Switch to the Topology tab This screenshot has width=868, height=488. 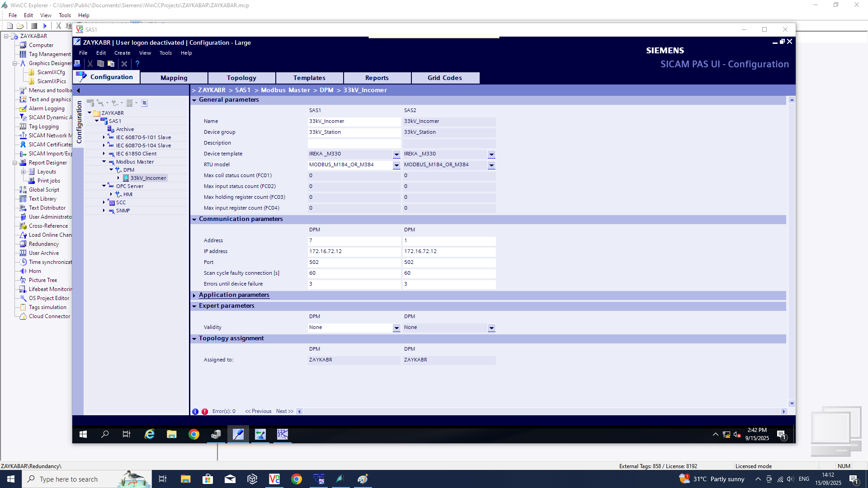pyautogui.click(x=241, y=78)
